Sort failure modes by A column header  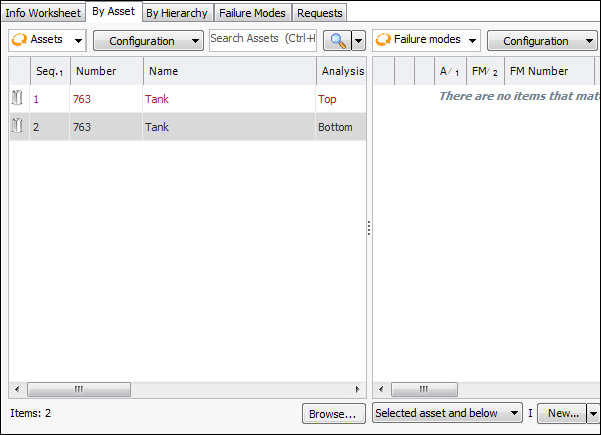click(450, 71)
